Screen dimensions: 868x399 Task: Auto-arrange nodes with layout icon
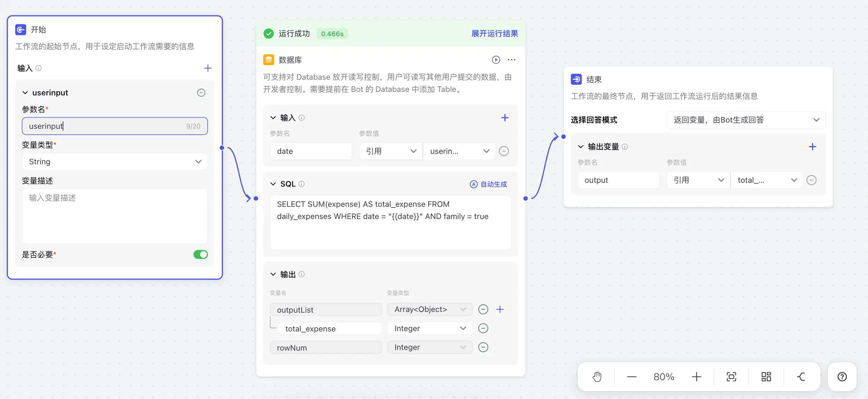coord(766,377)
